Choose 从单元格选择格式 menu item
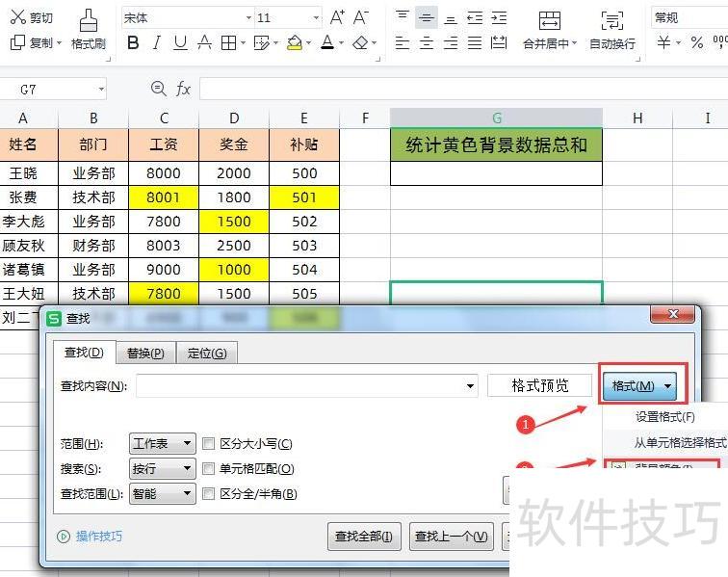This screenshot has height=577, width=728. [x=664, y=442]
